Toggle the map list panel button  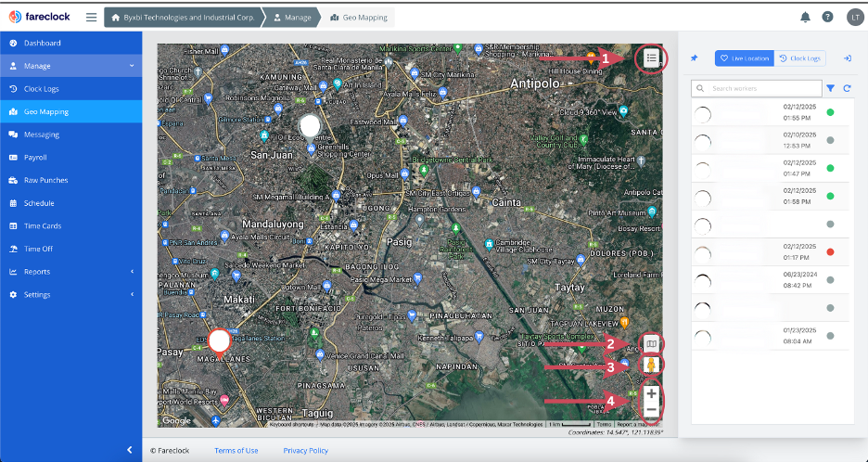point(651,58)
